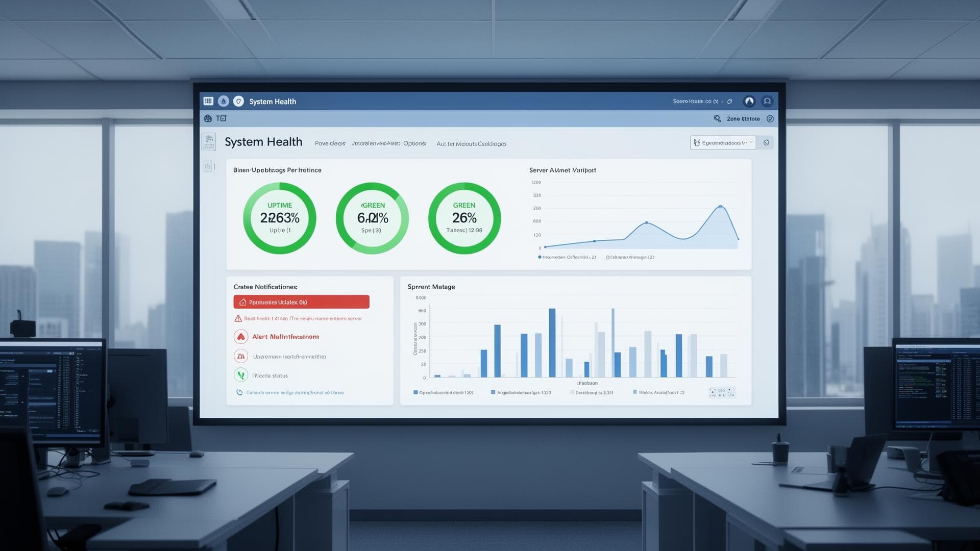
Task: Click the red Alert Malintfwatnom icon
Action: pyautogui.click(x=241, y=337)
